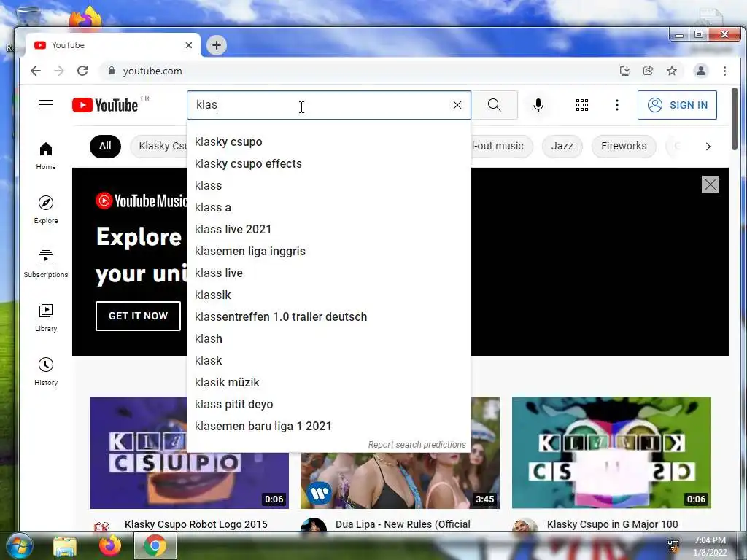The height and width of the screenshot is (560, 747).
Task: Click the install app icon in address bar
Action: pyautogui.click(x=624, y=71)
